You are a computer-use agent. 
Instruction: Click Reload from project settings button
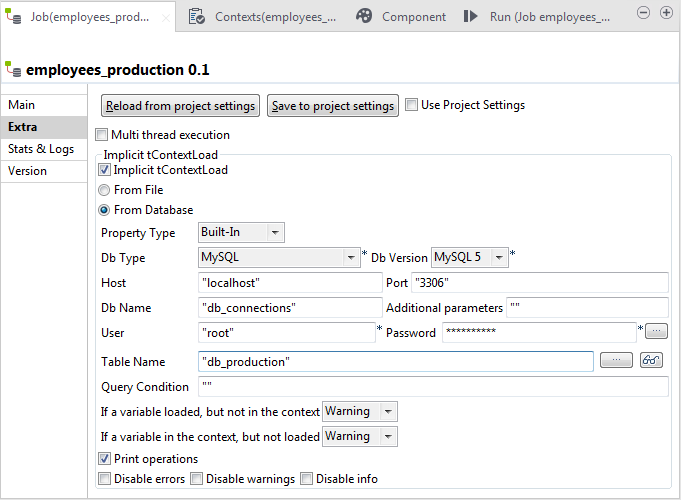(181, 106)
